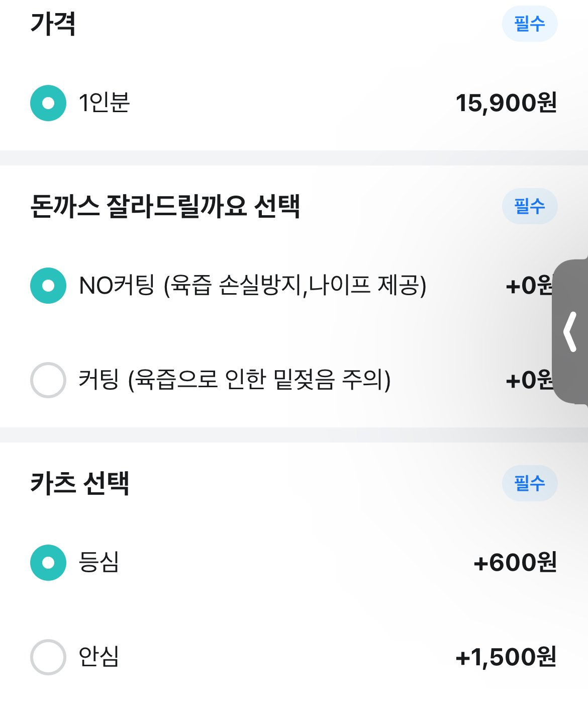Switch to the 안심 radio button
Screen dimensions: 588x705
[x=48, y=657]
